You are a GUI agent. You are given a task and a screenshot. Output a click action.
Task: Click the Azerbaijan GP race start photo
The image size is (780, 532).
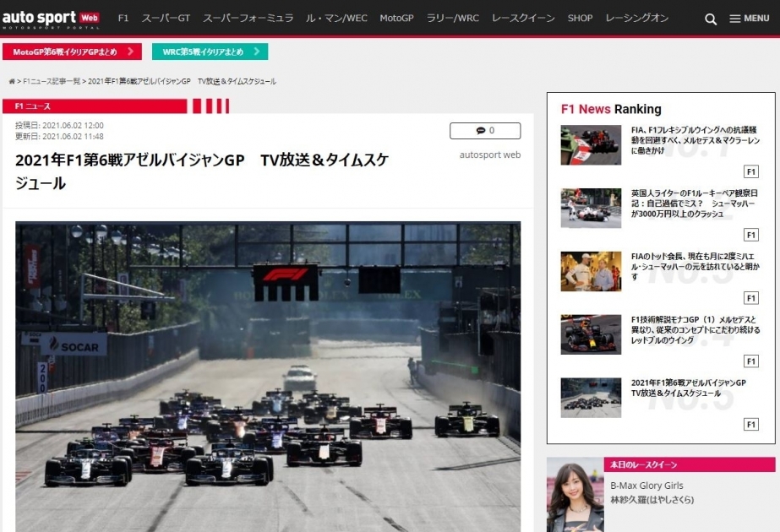268,376
